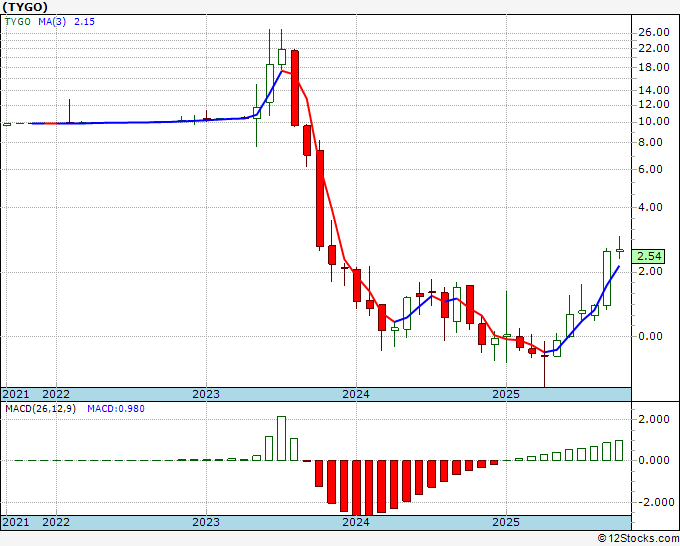Click the 4.00 price axis label
The width and height of the screenshot is (680, 546).
coord(651,207)
